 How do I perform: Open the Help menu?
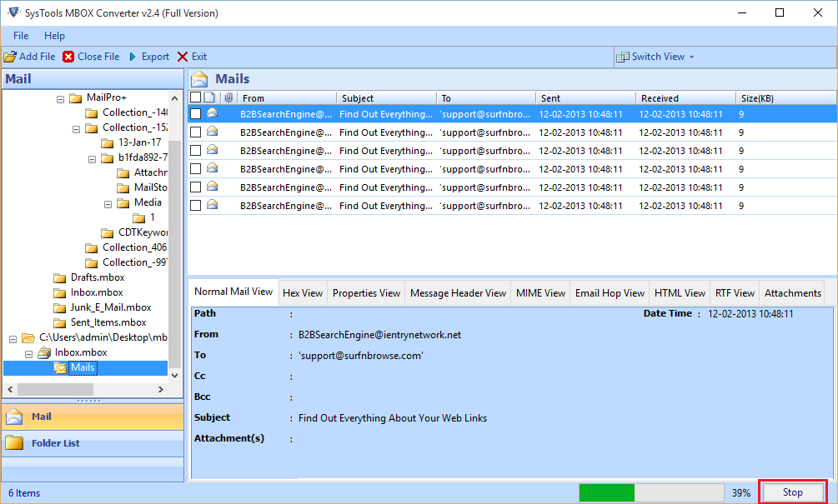pos(54,36)
